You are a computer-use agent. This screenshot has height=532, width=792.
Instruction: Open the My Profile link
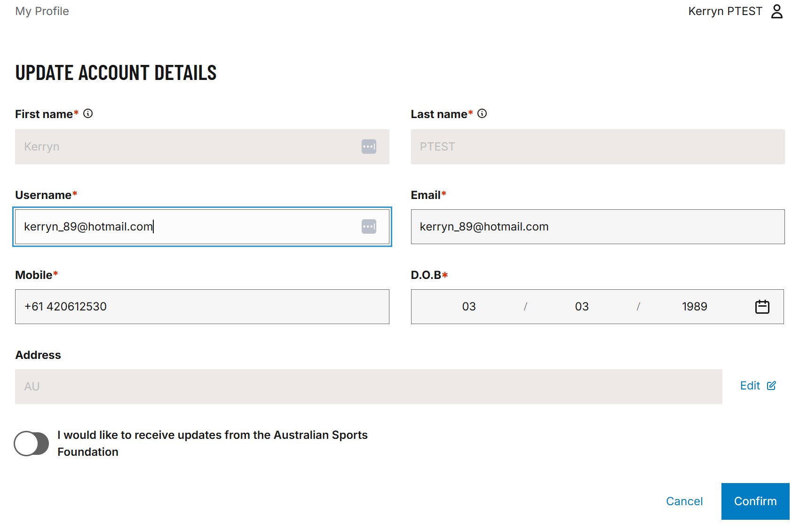click(42, 11)
